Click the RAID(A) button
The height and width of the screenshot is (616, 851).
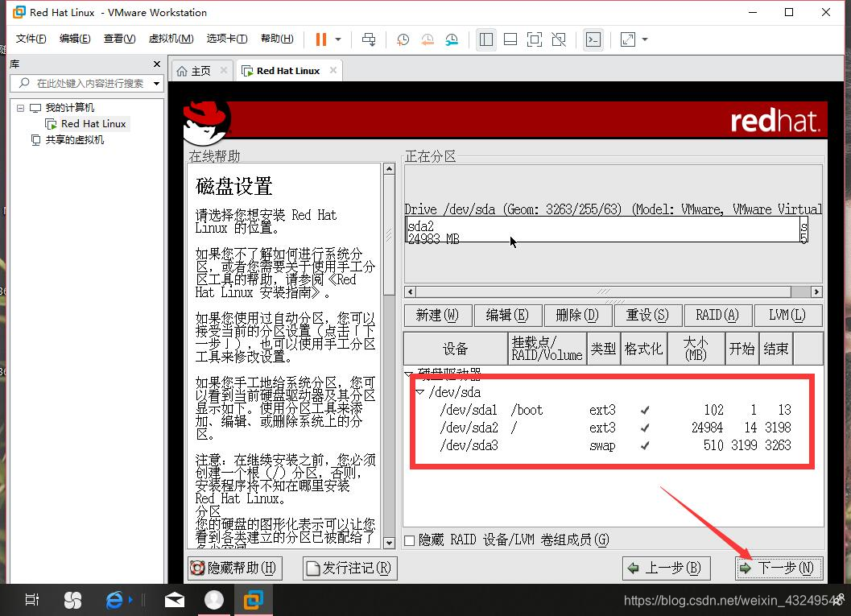(x=717, y=316)
